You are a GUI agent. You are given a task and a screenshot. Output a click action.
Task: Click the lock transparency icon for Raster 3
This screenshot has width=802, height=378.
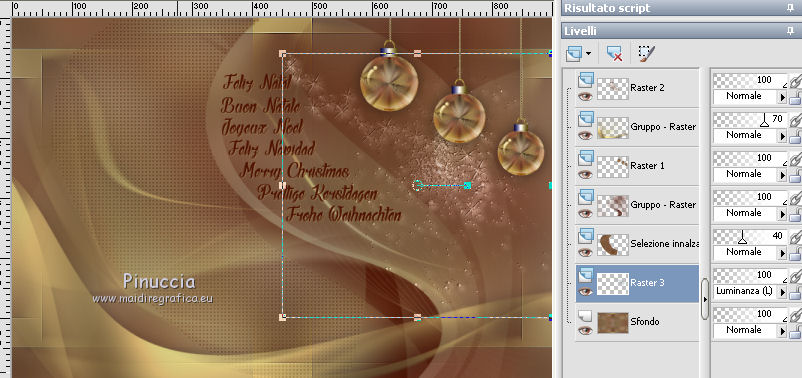pos(795,292)
